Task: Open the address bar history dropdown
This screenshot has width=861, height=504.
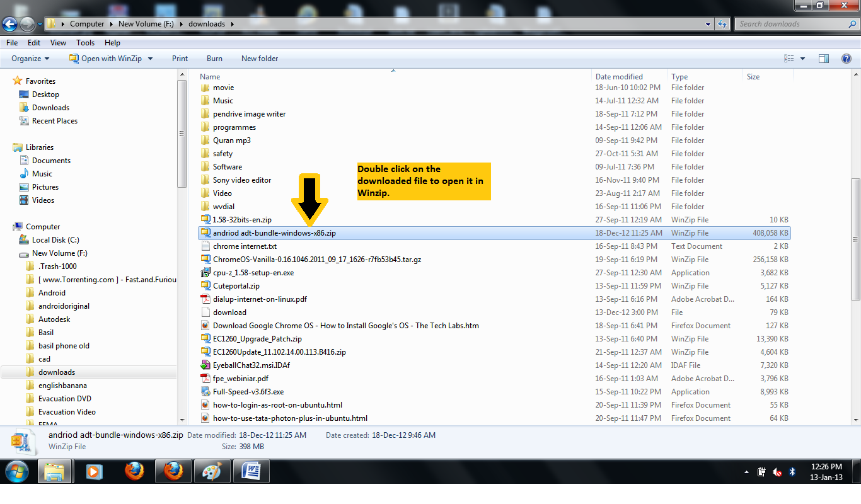Action: (x=708, y=24)
